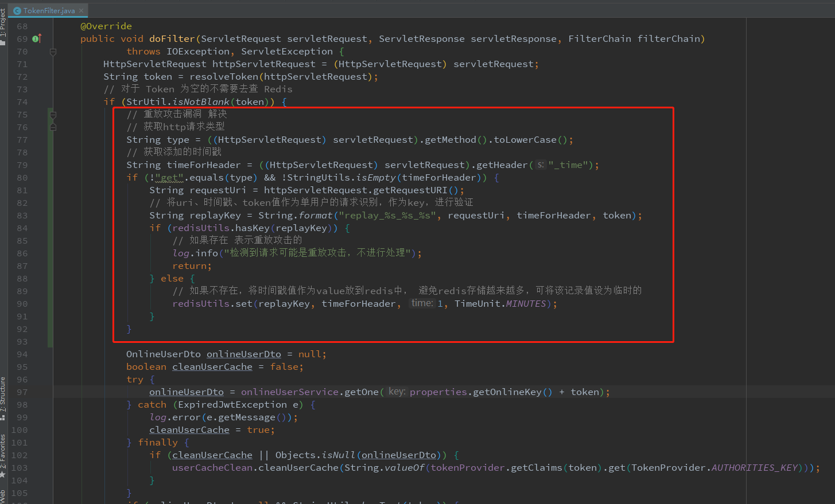
Task: Click the true keyword on line 100
Action: tap(258, 430)
